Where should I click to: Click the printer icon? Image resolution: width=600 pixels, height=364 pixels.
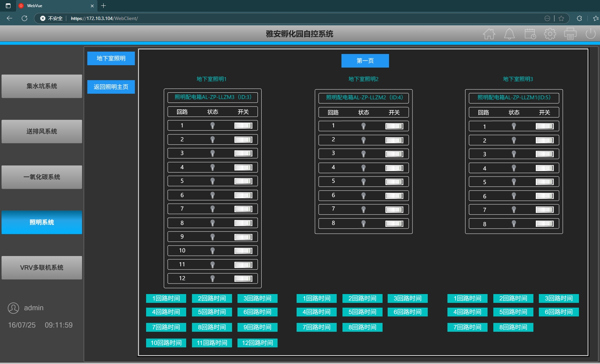(x=570, y=34)
